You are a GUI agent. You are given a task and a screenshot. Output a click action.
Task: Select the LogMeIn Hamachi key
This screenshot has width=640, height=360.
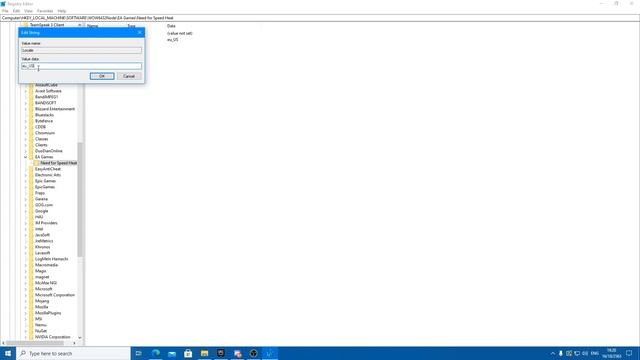point(51,259)
